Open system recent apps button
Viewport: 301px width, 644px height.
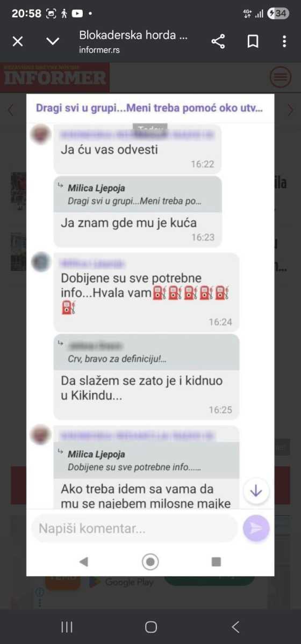67,627
